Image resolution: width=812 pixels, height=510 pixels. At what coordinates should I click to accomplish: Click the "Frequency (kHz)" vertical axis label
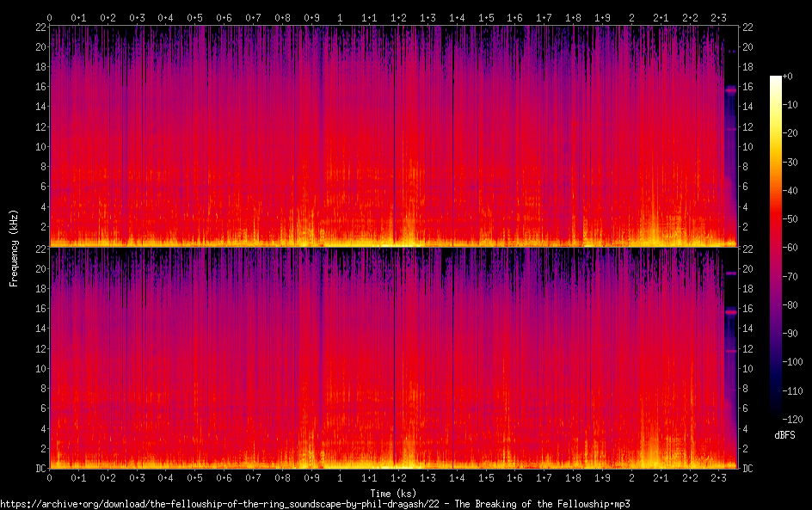tap(14, 247)
